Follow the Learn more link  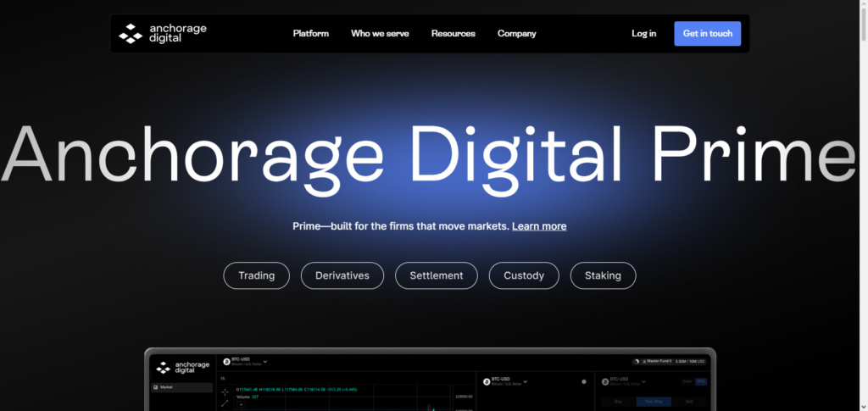click(538, 226)
